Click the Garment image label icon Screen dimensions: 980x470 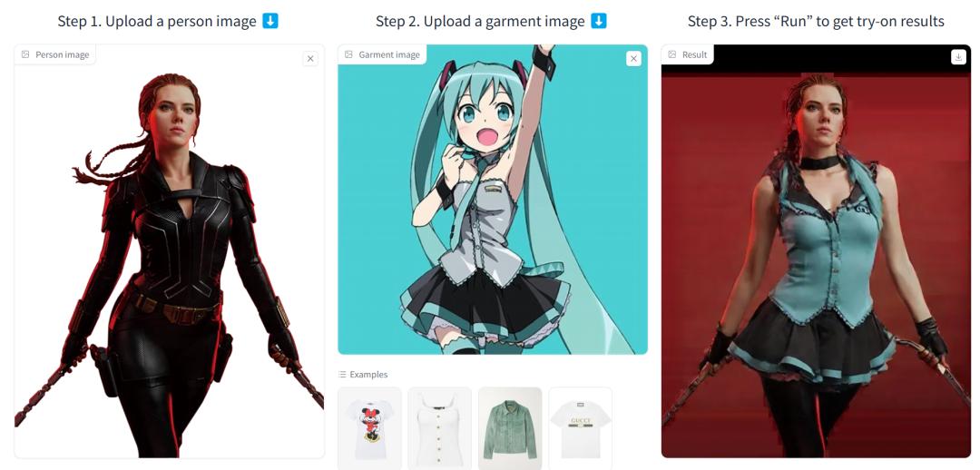pyautogui.click(x=348, y=54)
